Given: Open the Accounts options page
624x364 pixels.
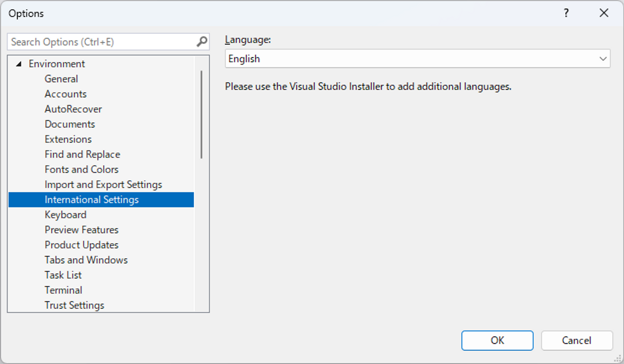Looking at the screenshot, I should pyautogui.click(x=66, y=94).
